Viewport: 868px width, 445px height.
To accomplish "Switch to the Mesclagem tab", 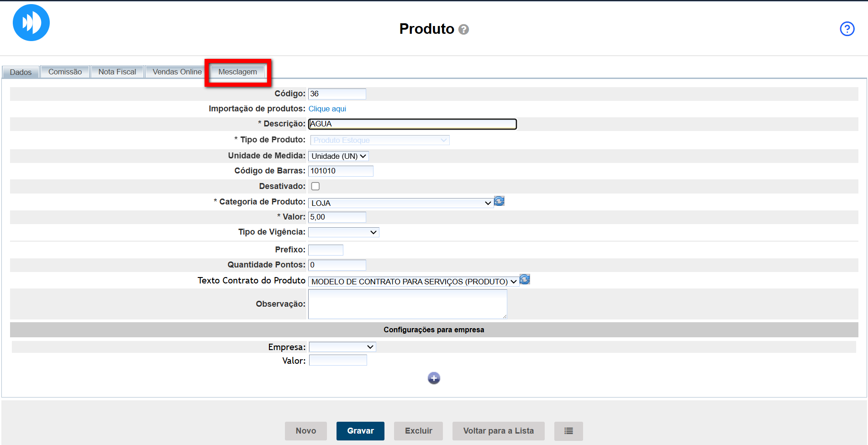I will click(237, 72).
